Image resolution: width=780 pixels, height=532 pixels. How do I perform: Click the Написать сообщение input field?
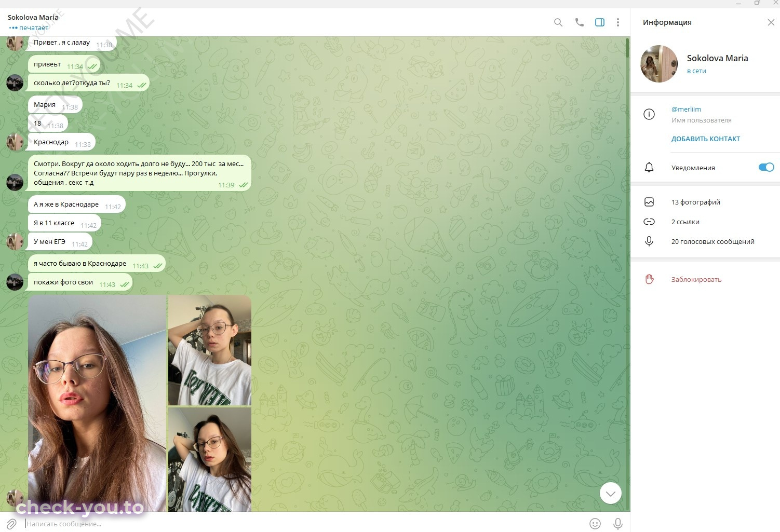(306, 524)
